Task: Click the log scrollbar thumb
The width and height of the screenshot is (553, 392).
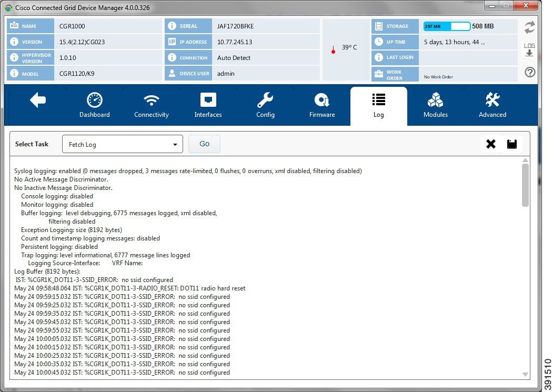Action: 525,185
